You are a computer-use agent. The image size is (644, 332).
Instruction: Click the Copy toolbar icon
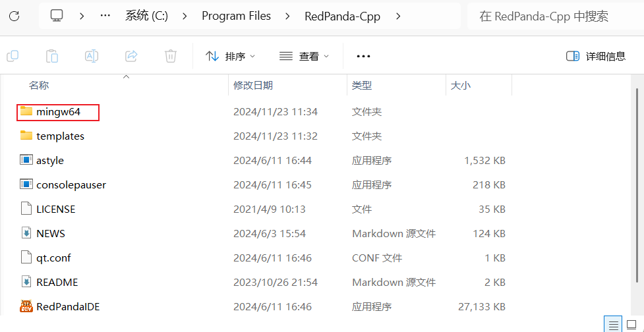click(13, 56)
